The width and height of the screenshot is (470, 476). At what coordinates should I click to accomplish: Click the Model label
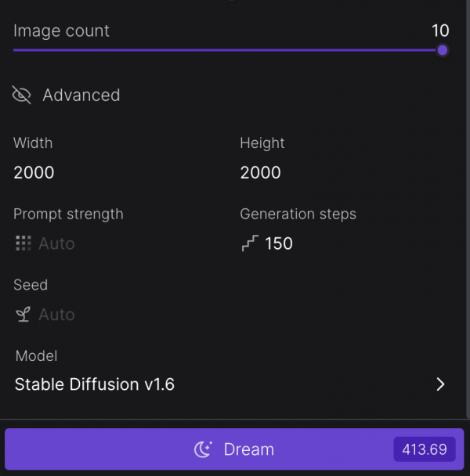coord(36,355)
